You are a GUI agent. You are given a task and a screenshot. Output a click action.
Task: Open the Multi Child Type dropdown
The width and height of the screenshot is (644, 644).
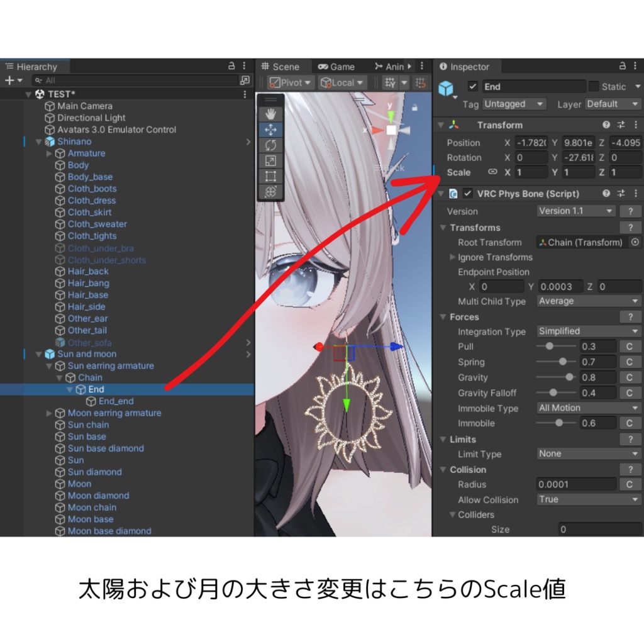click(x=589, y=301)
